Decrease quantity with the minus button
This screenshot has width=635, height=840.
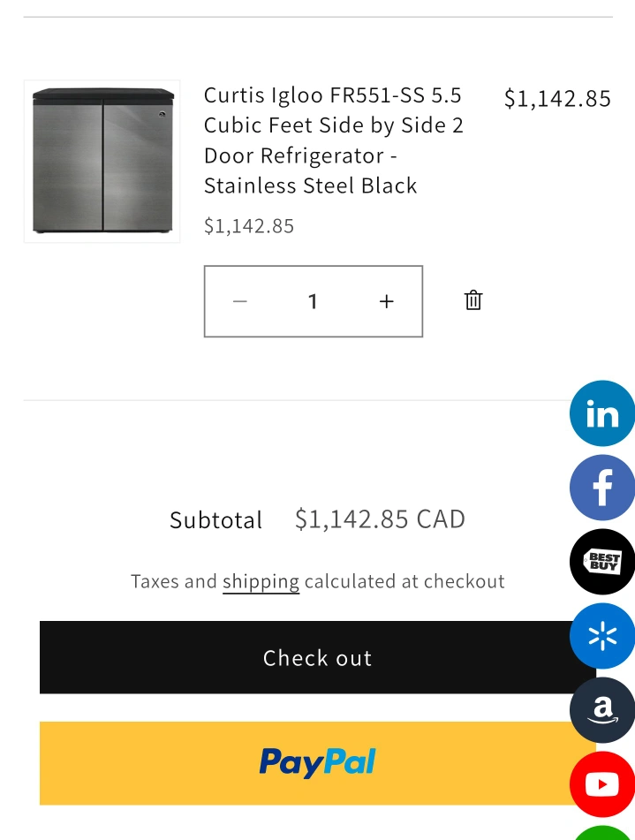click(x=240, y=301)
